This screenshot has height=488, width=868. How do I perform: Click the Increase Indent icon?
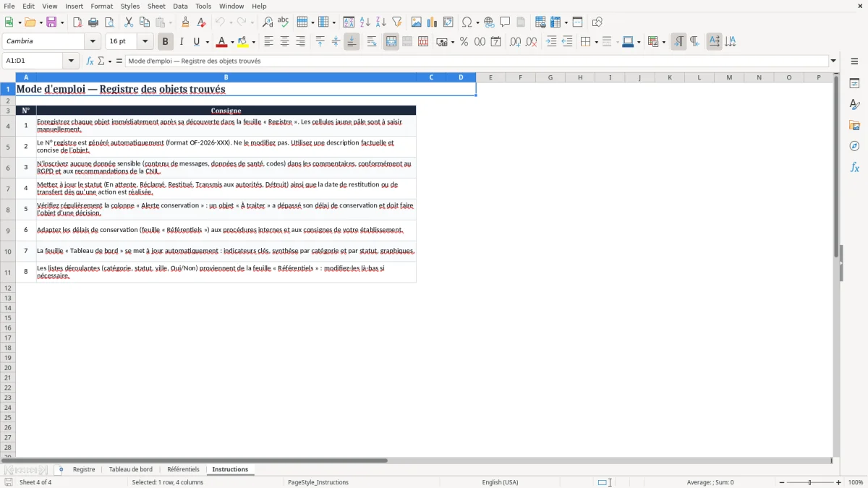[551, 42]
